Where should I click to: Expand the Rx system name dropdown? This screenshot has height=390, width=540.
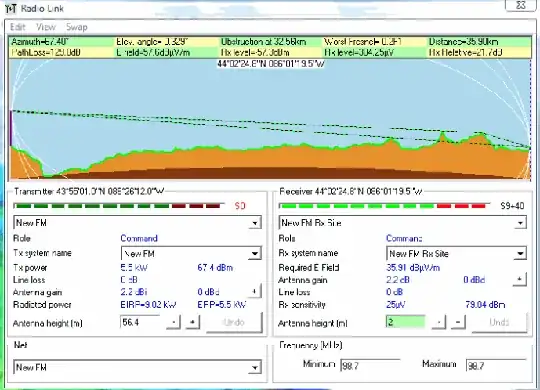tap(520, 254)
